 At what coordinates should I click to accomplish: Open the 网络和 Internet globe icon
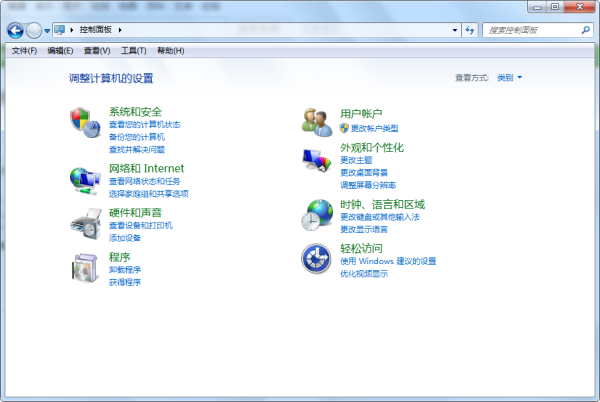pos(85,181)
